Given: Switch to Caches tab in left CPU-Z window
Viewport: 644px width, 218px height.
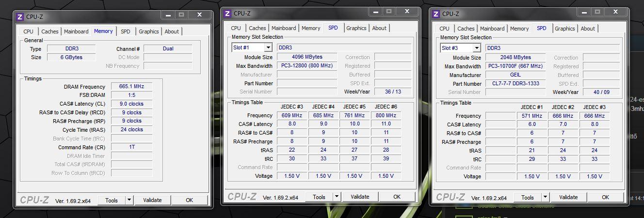Looking at the screenshot, I should coord(49,31).
